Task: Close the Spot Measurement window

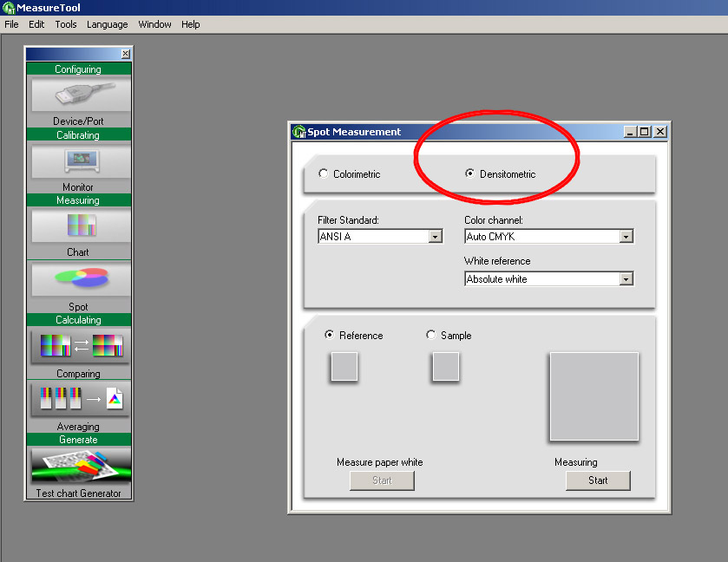Action: tap(660, 132)
